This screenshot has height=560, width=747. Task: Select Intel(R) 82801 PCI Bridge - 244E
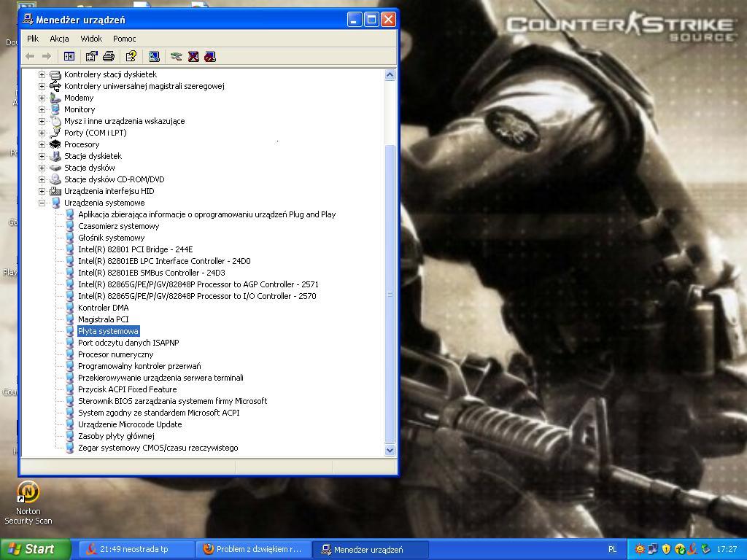135,249
